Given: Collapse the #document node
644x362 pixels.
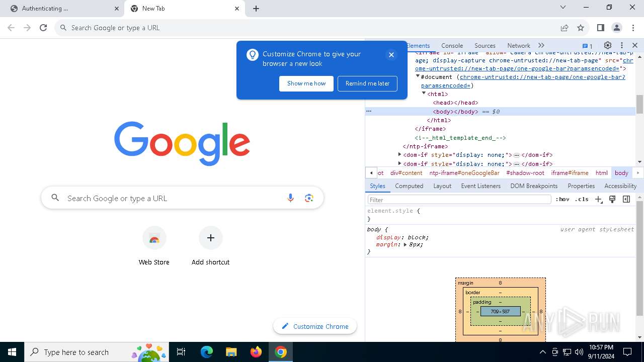Looking at the screenshot, I should pyautogui.click(x=418, y=76).
